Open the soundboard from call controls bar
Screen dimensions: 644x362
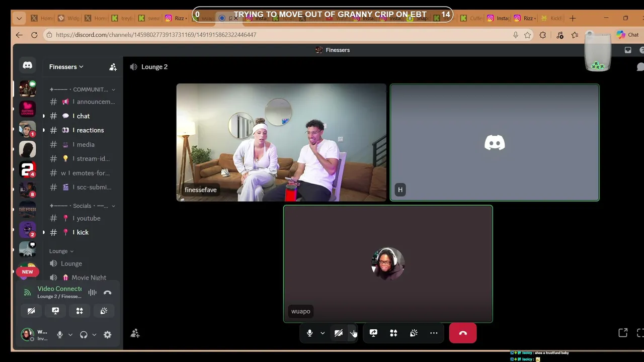point(414,333)
